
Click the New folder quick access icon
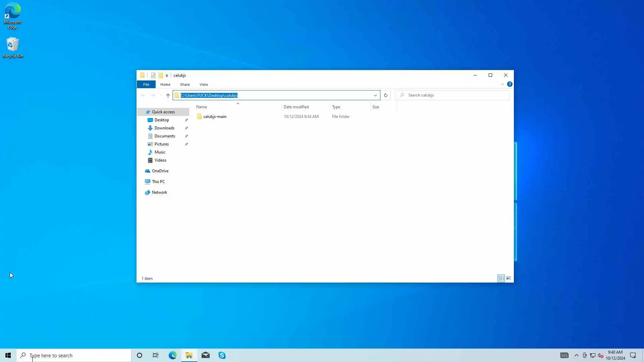coord(161,75)
